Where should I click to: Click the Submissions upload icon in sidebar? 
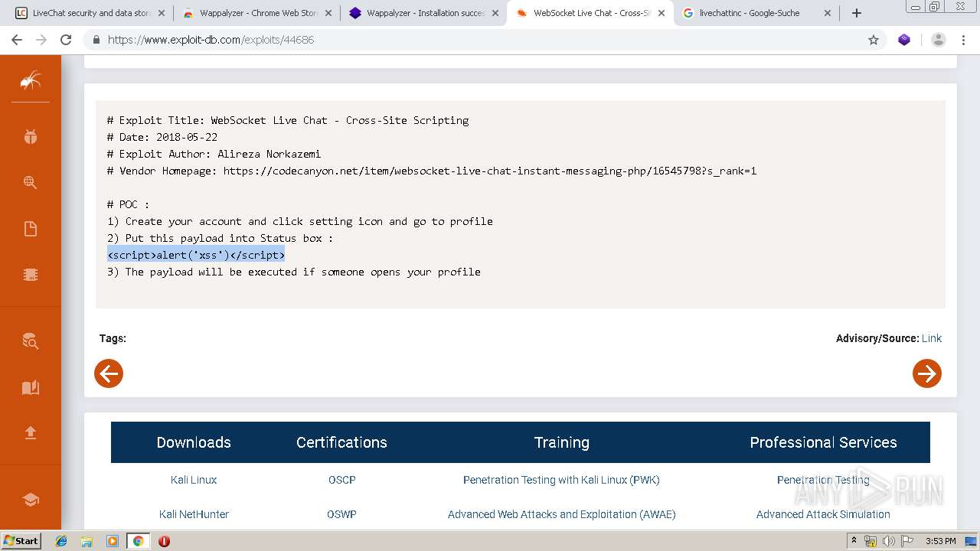pyautogui.click(x=31, y=433)
